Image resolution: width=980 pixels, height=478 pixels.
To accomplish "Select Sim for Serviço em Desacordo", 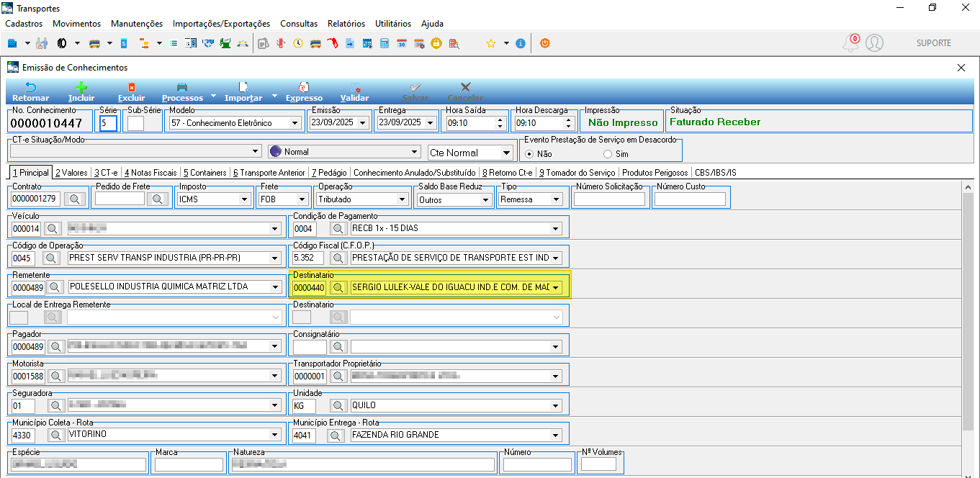I will [x=608, y=154].
